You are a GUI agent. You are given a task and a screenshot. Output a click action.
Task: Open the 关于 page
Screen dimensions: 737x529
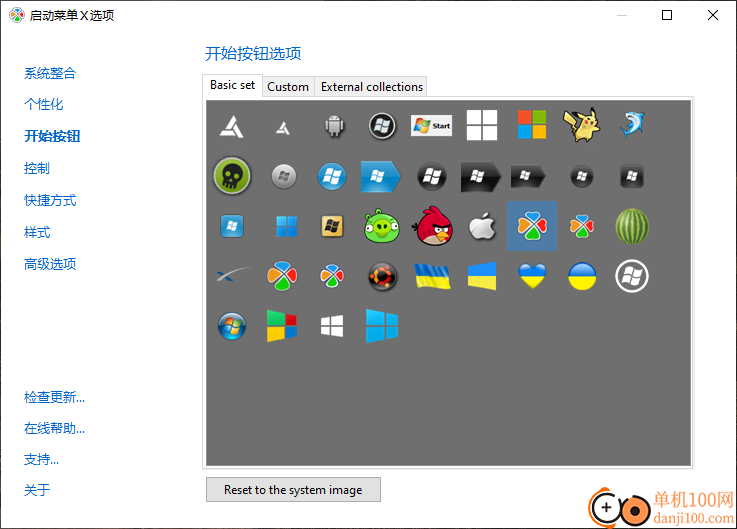point(37,490)
